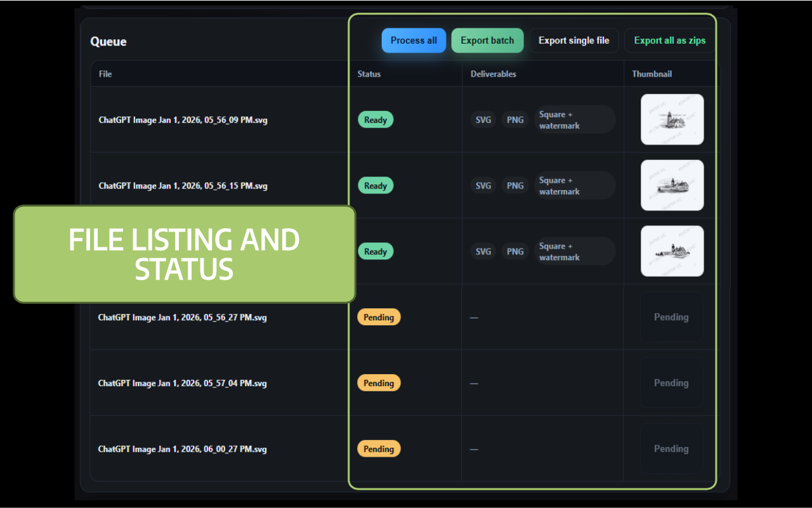The width and height of the screenshot is (812, 508).
Task: Click the PNG deliverable chip on the first file
Action: click(515, 119)
